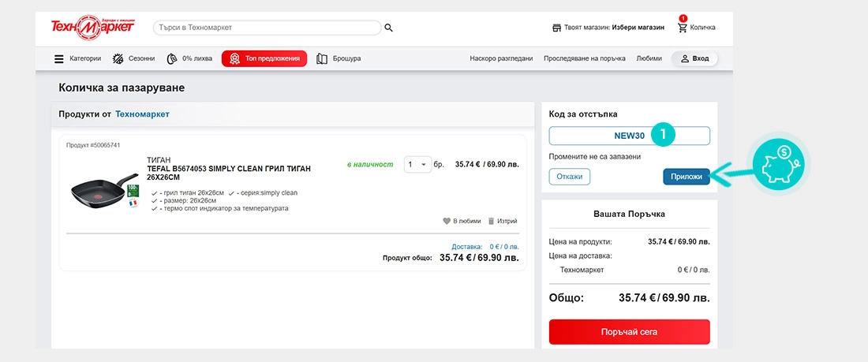Open the quantity dropdown
The width and height of the screenshot is (868, 362).
418,164
